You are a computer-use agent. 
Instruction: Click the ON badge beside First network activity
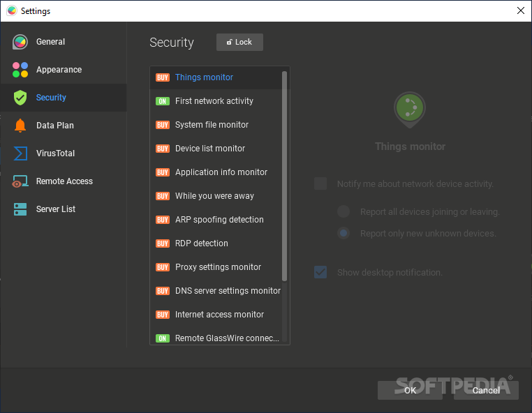pyautogui.click(x=163, y=101)
